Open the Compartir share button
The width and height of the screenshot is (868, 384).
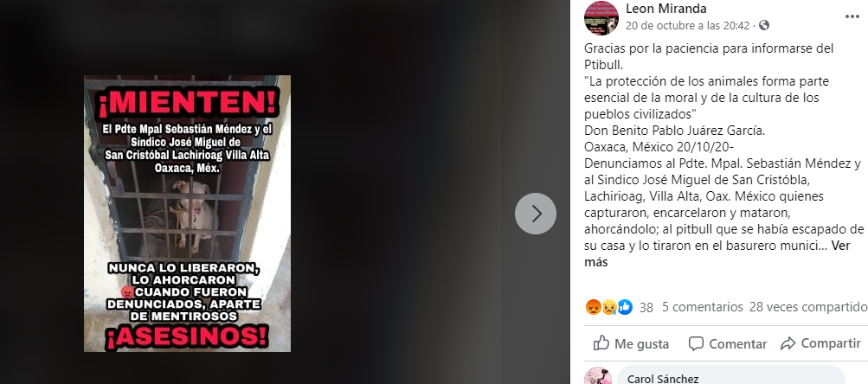pyautogui.click(x=820, y=343)
